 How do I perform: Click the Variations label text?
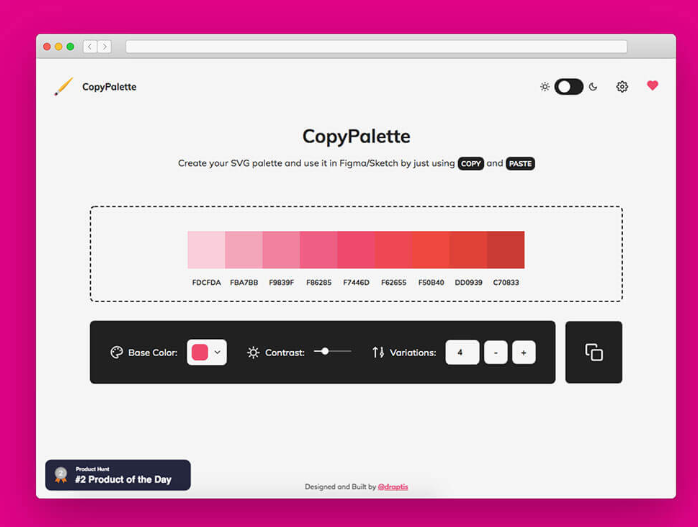[413, 353]
